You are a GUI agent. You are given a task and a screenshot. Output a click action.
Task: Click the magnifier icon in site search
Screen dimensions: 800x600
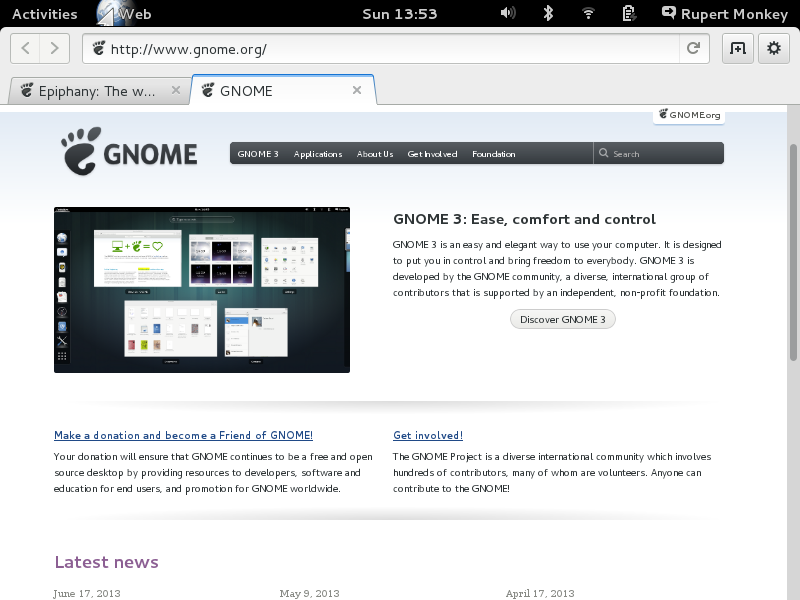point(604,153)
